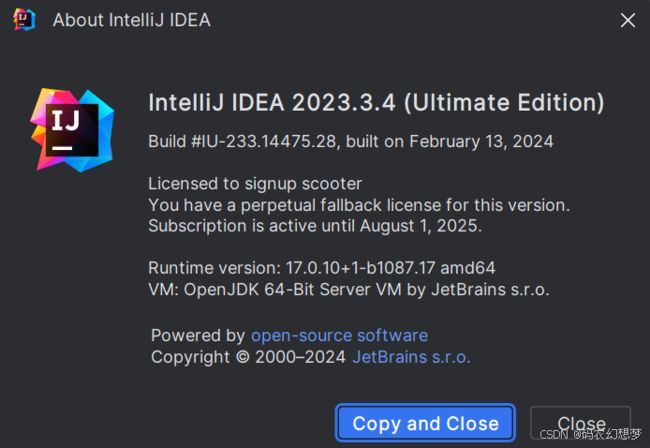Screen dimensions: 650x448
Task: Click the (Ultimate Edition) text in the heading
Action: pos(504,102)
